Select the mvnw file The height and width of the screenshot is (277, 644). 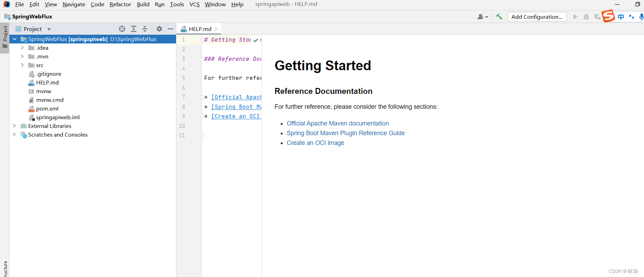click(x=43, y=91)
